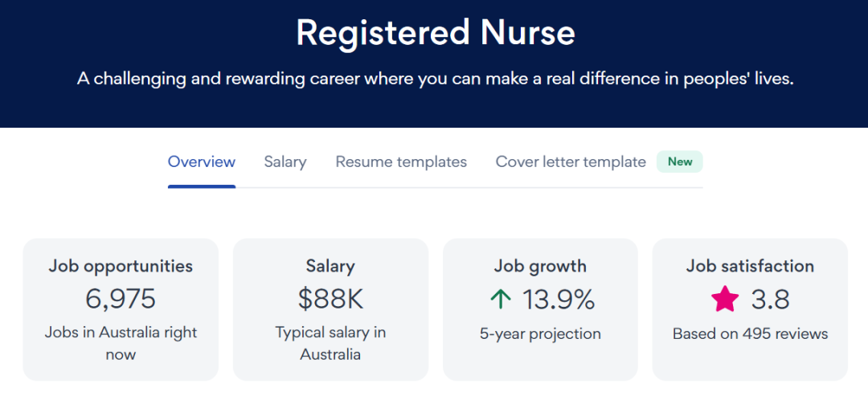
Task: Select the Resume templates tab
Action: point(401,161)
